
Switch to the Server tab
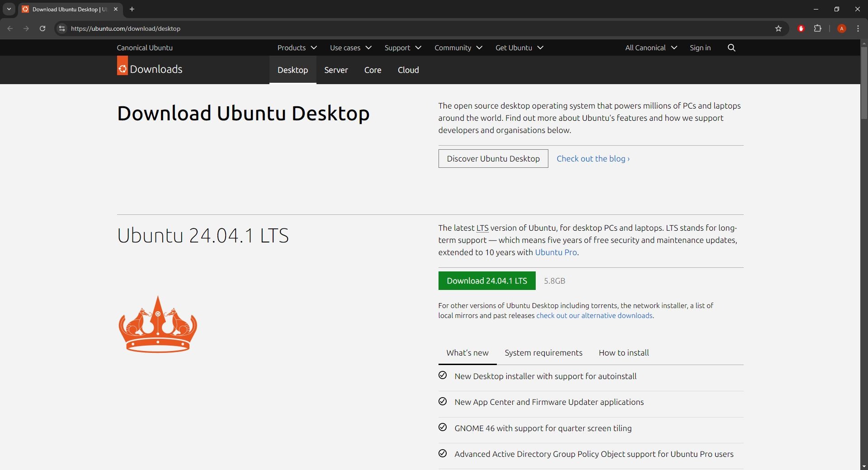click(335, 70)
